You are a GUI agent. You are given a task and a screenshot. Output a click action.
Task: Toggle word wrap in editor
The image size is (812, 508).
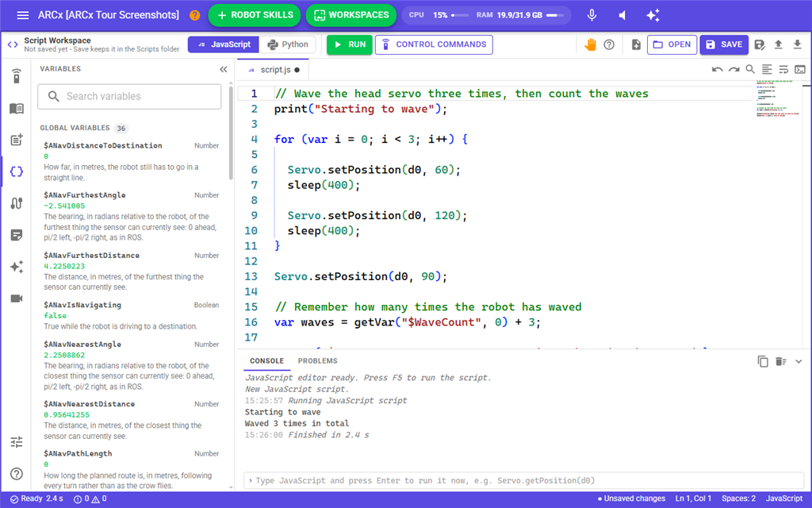[783, 70]
